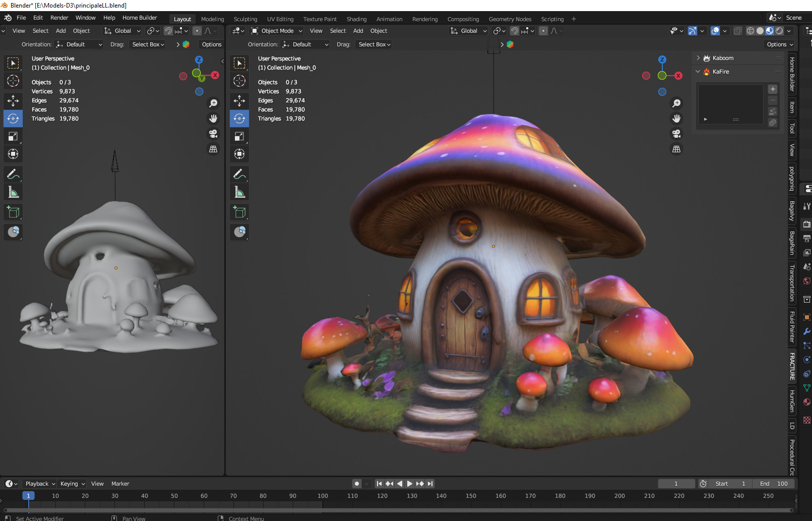Switch to the Sculpting workspace tab

pyautogui.click(x=245, y=19)
